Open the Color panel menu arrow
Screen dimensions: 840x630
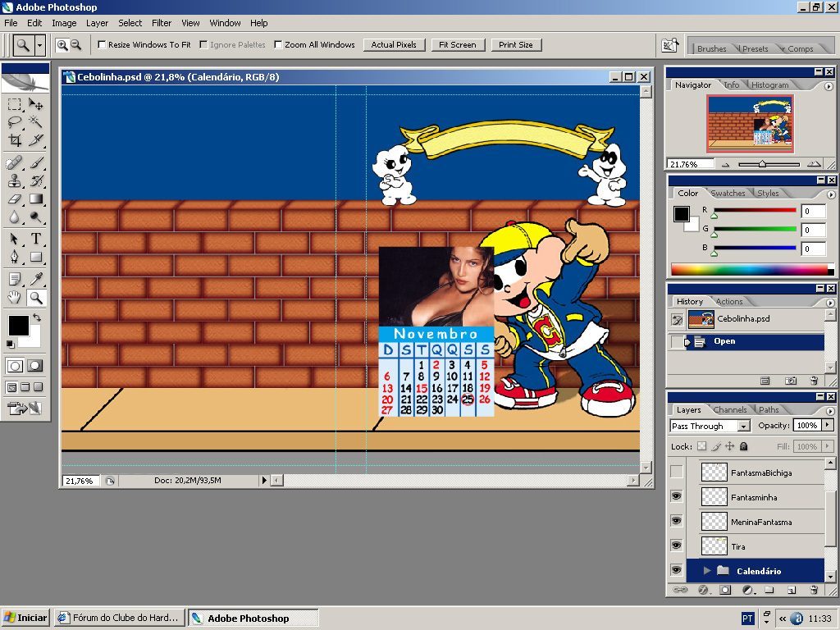830,194
